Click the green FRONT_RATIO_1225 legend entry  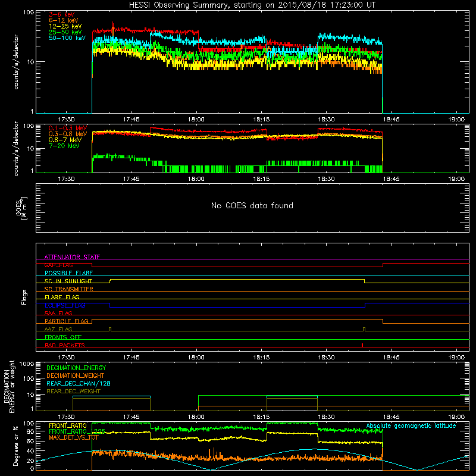pyautogui.click(x=77, y=431)
